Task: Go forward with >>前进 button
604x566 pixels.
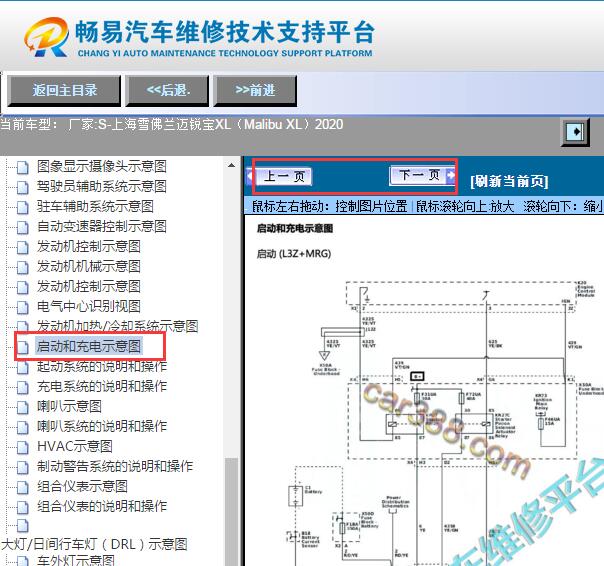Action: (x=255, y=91)
